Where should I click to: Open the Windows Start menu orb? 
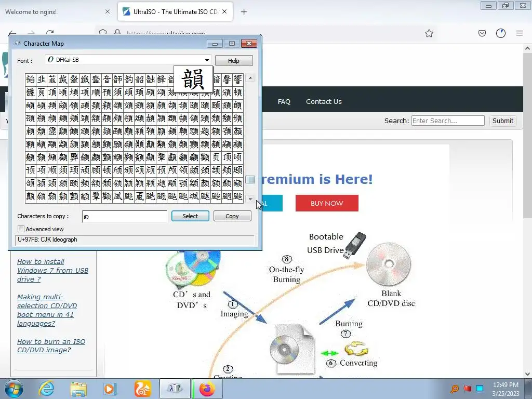pos(14,389)
